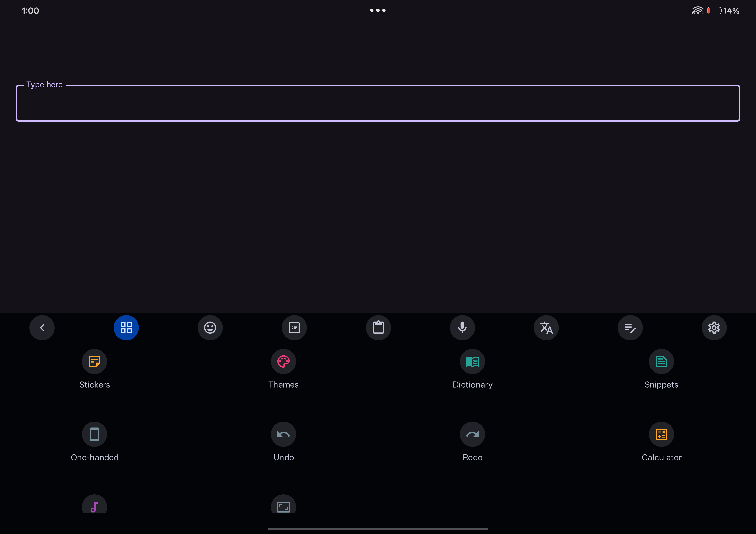Tap the resize keyboard icon
Image resolution: width=756 pixels, height=534 pixels.
pyautogui.click(x=283, y=504)
